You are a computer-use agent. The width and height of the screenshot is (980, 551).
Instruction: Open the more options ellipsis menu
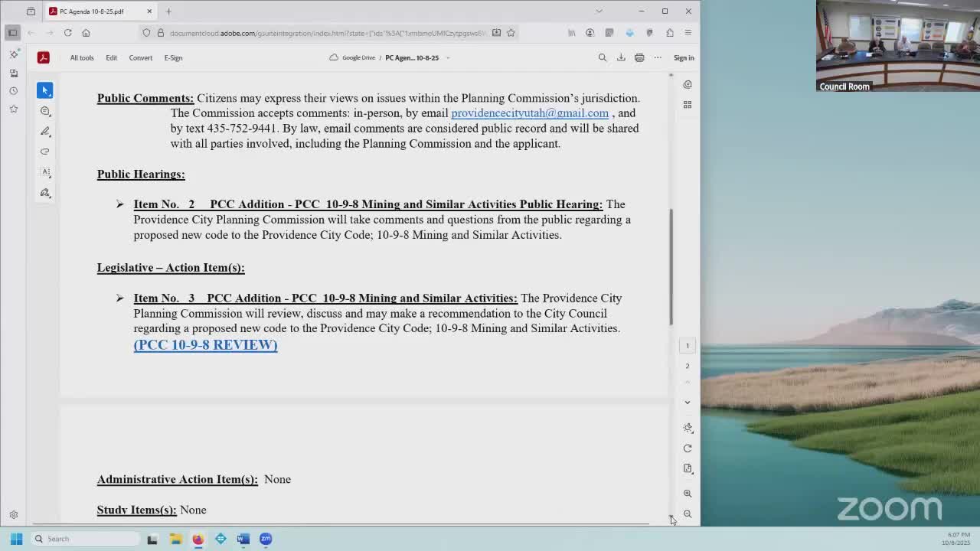[x=658, y=57]
